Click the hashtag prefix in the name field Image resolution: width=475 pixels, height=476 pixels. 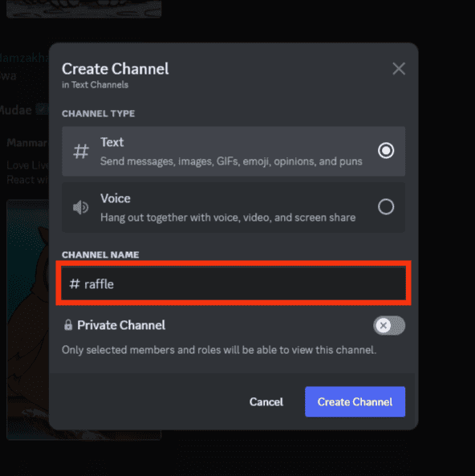tap(75, 284)
